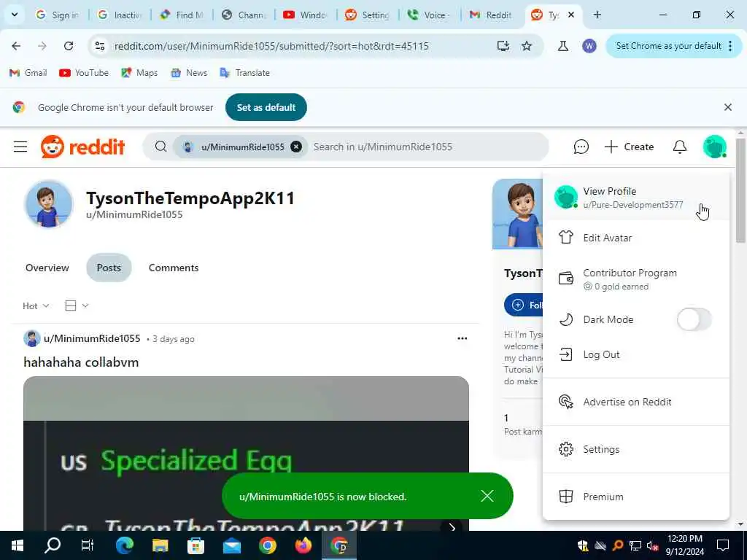
Task: Open Settings from the user menu
Action: pyautogui.click(x=635, y=449)
